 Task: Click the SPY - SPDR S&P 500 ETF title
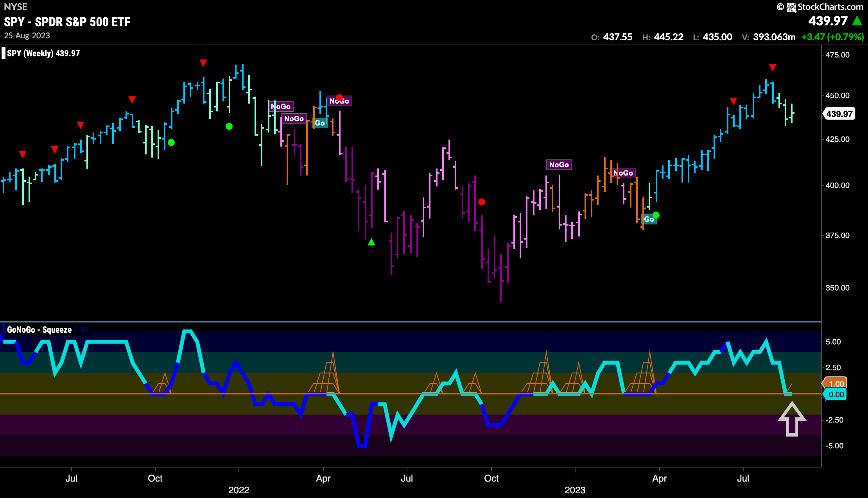[67, 22]
